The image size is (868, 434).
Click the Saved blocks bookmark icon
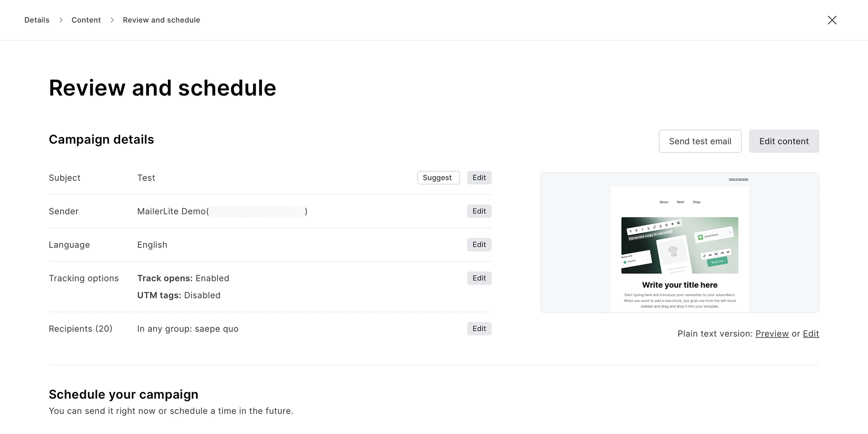(x=701, y=237)
